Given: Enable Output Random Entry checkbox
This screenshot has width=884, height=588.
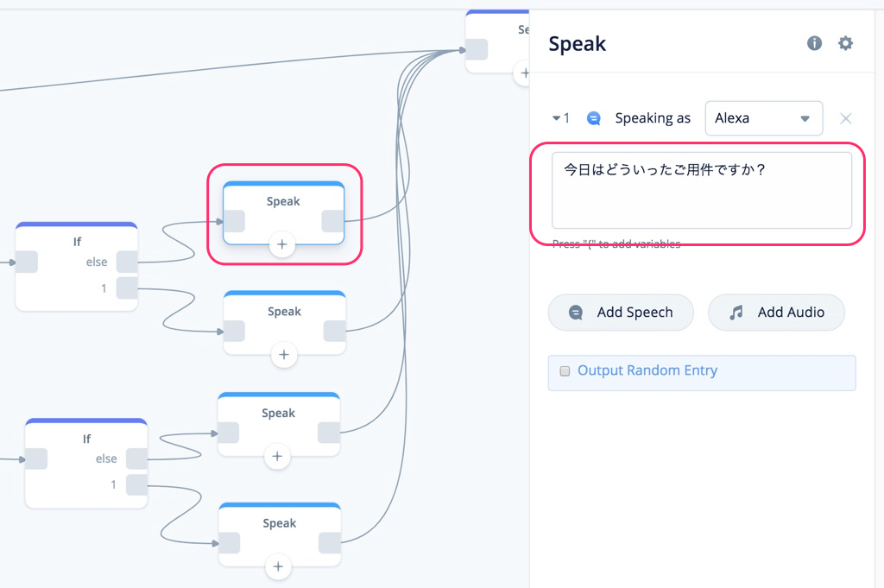Looking at the screenshot, I should pyautogui.click(x=565, y=371).
